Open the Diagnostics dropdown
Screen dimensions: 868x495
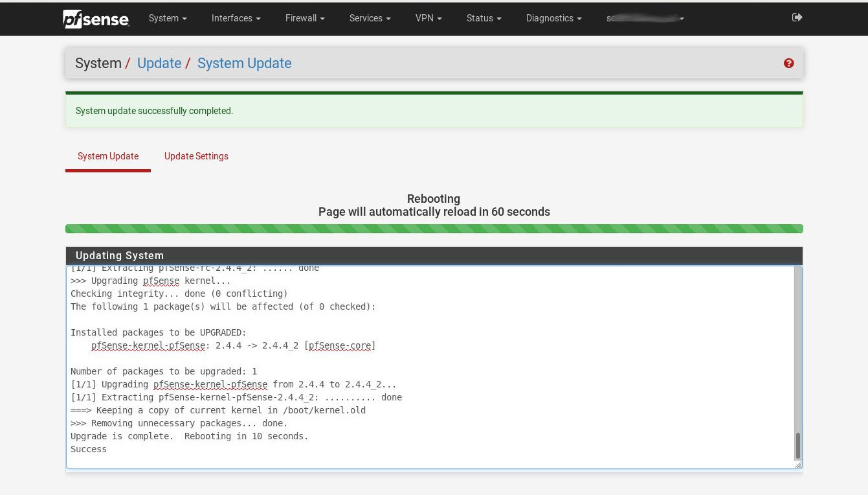tap(553, 18)
